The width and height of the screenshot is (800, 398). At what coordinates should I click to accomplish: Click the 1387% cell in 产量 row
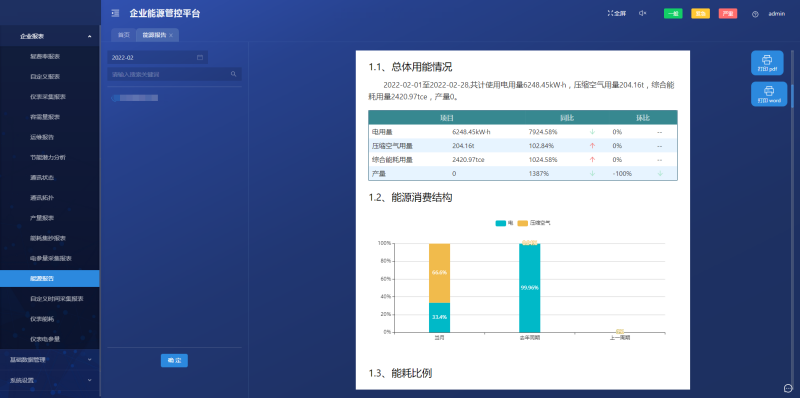[539, 173]
